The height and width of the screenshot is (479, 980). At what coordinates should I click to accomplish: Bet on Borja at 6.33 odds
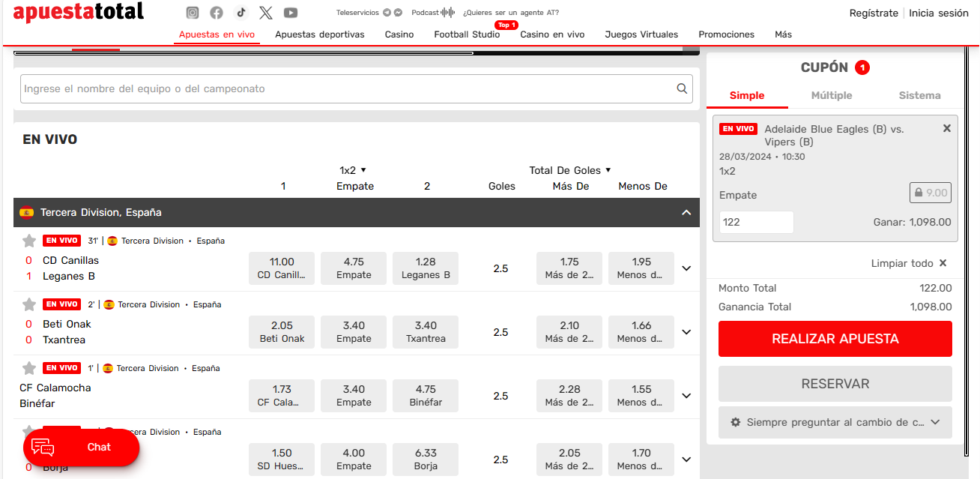pos(426,460)
